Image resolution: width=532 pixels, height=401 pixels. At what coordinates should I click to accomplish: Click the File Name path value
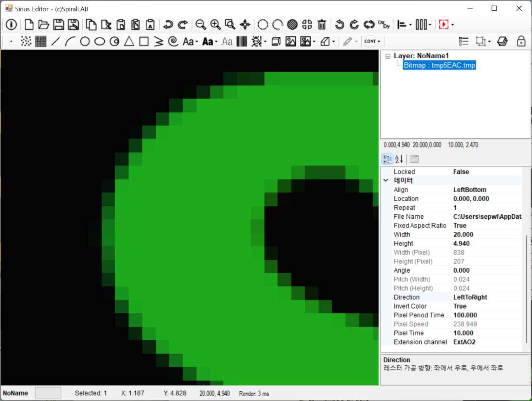tap(487, 217)
